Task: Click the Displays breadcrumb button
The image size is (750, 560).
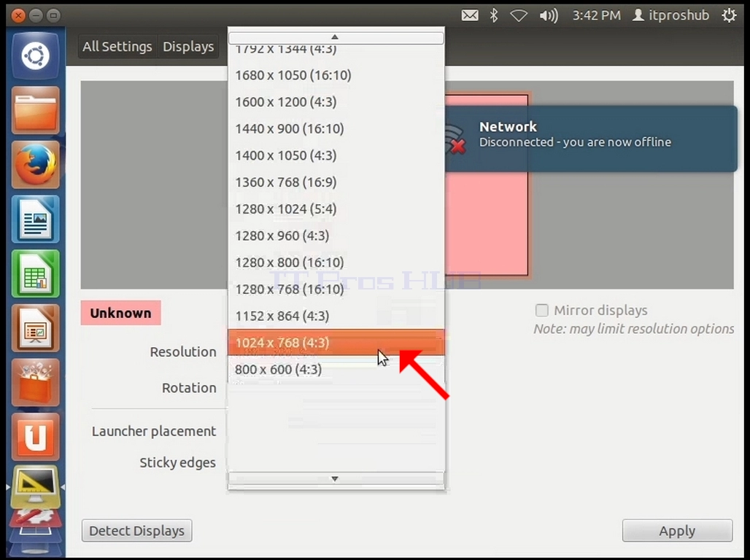Action: click(188, 47)
